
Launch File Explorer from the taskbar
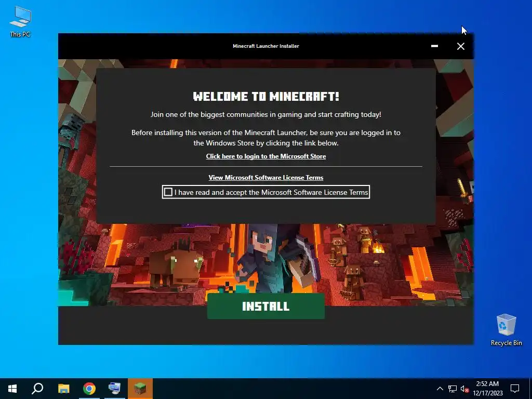(63, 389)
